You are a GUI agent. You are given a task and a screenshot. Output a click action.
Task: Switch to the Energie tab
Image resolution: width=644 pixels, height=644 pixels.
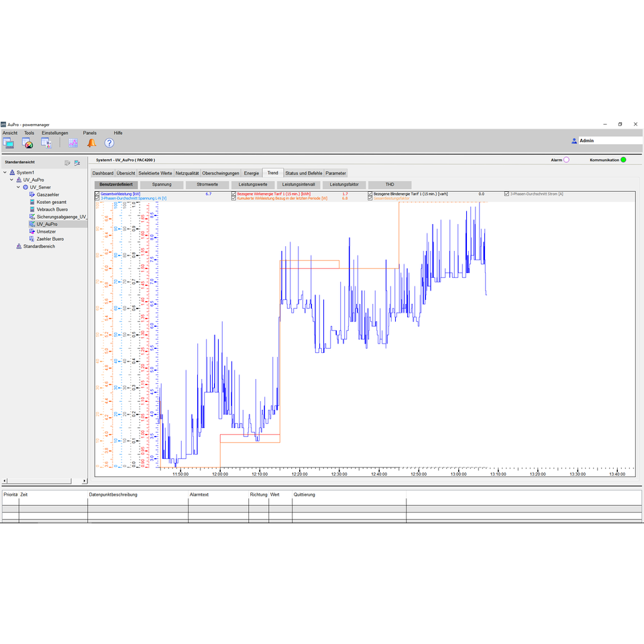click(252, 173)
